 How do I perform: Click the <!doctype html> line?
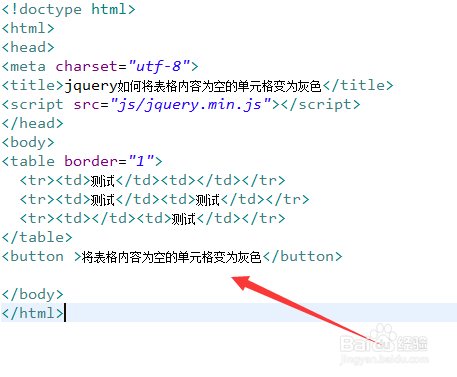pyautogui.click(x=68, y=9)
